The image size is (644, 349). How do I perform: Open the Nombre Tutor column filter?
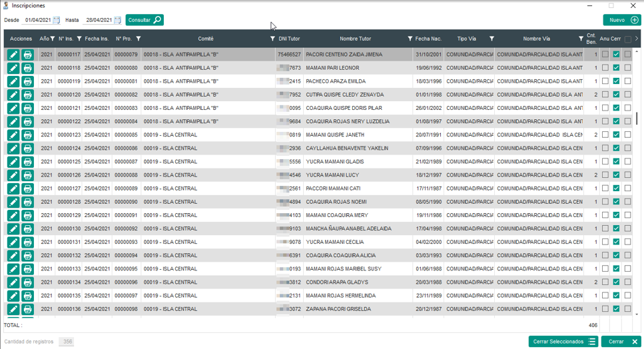click(x=410, y=39)
